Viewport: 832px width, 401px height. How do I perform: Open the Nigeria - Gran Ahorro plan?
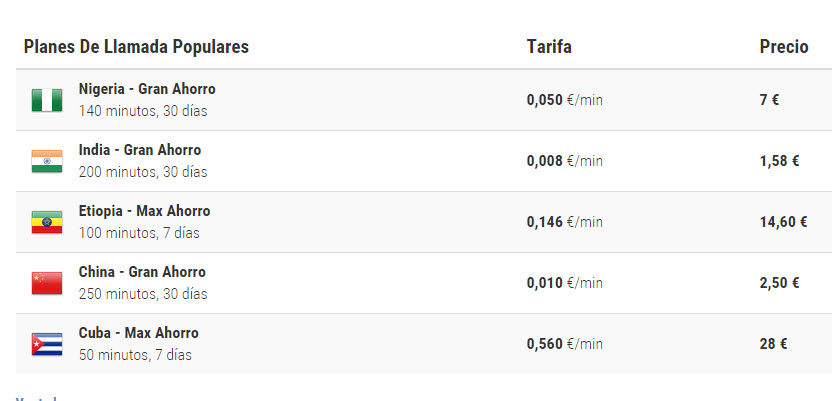coord(147,89)
